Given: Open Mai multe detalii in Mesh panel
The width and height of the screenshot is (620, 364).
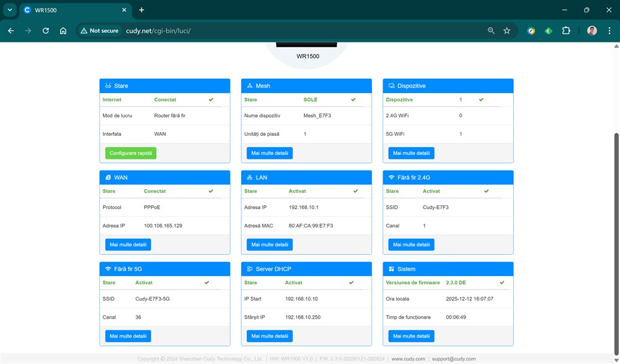Looking at the screenshot, I should tap(270, 153).
